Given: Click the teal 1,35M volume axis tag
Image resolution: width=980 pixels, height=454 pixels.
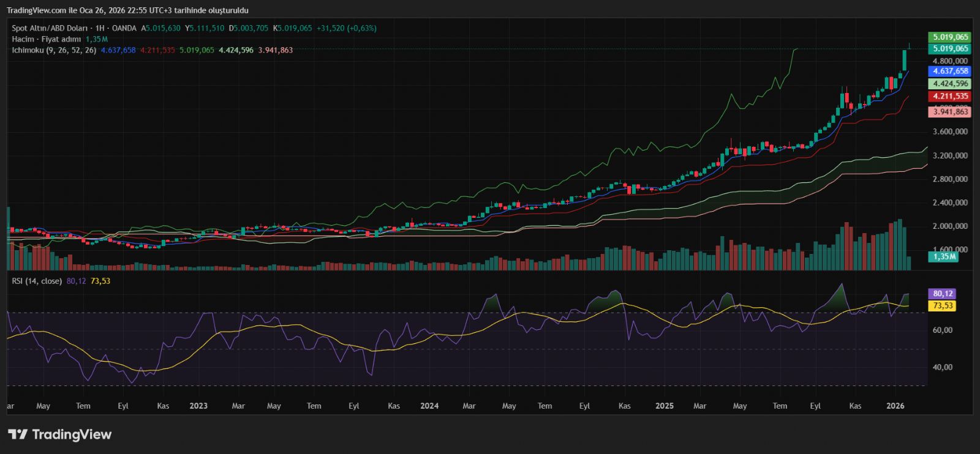Looking at the screenshot, I should 944,257.
